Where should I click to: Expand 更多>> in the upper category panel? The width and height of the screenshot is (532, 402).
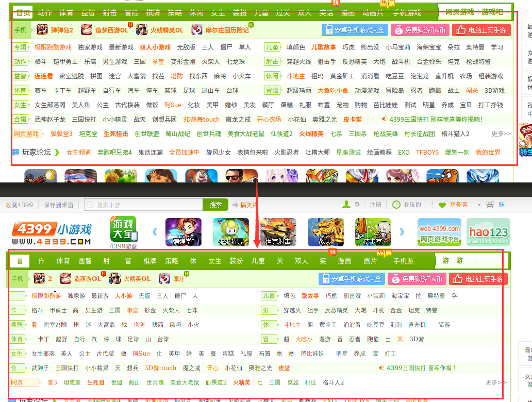(x=501, y=133)
